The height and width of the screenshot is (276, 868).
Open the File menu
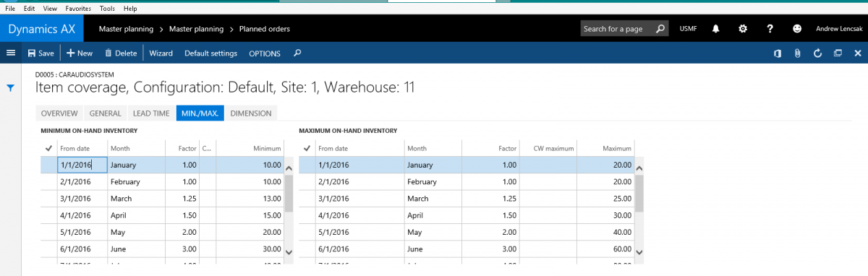10,8
